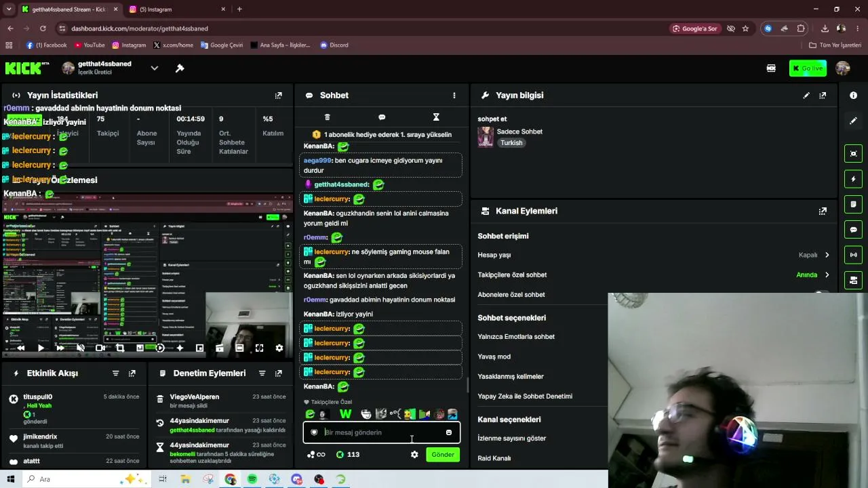Insert the green W emote
The height and width of the screenshot is (488, 868).
tap(345, 414)
